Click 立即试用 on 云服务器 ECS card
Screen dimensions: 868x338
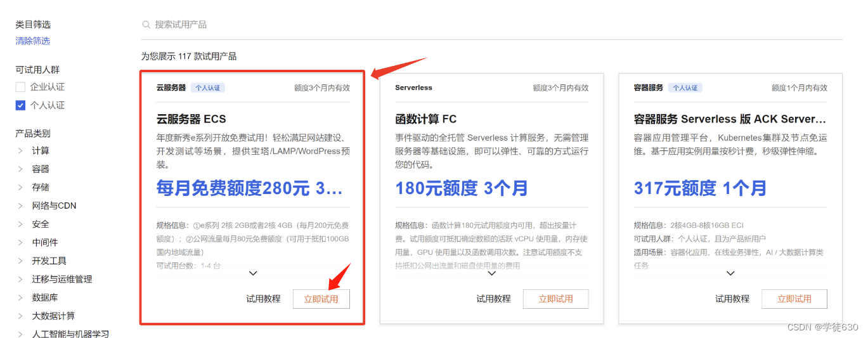321,299
